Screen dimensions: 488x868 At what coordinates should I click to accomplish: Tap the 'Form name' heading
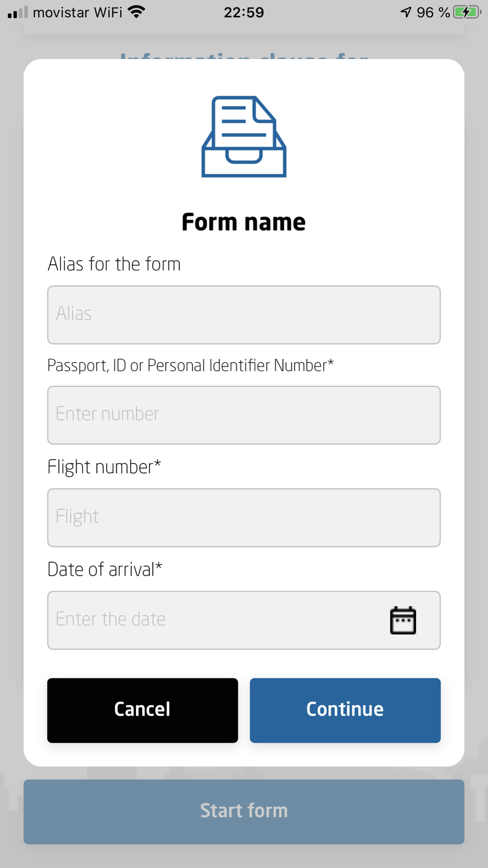[x=244, y=223]
